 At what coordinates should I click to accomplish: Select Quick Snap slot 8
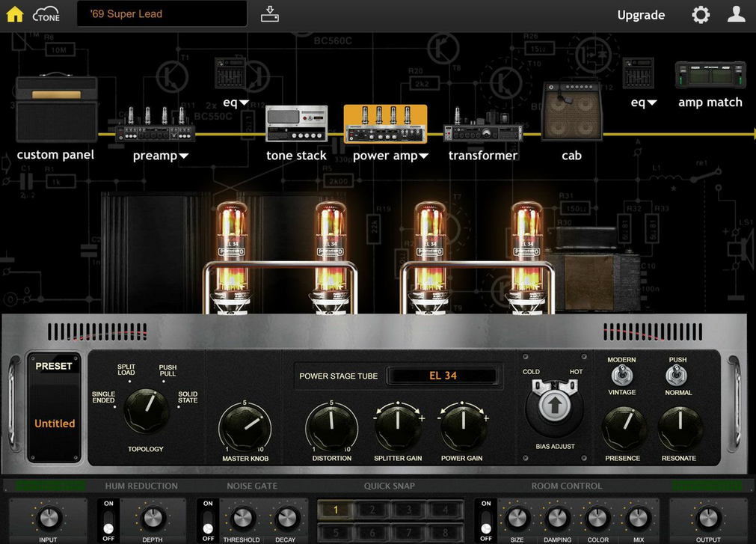click(x=446, y=533)
